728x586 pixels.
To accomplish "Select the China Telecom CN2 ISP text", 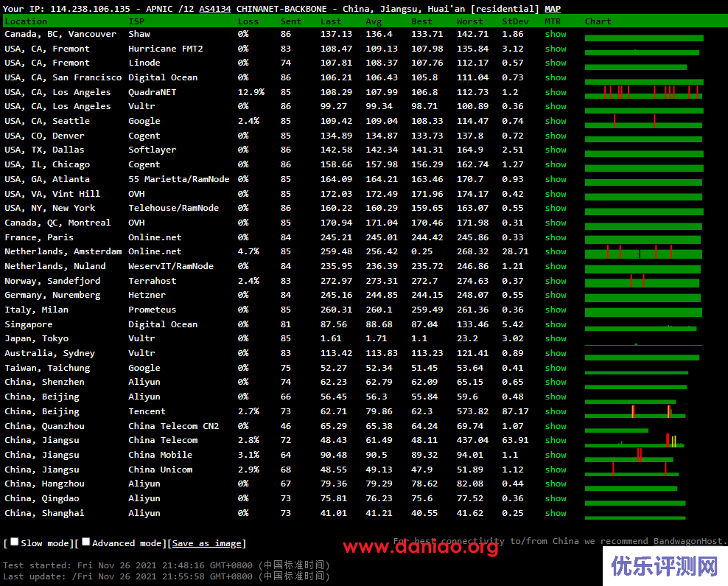I will [174, 426].
